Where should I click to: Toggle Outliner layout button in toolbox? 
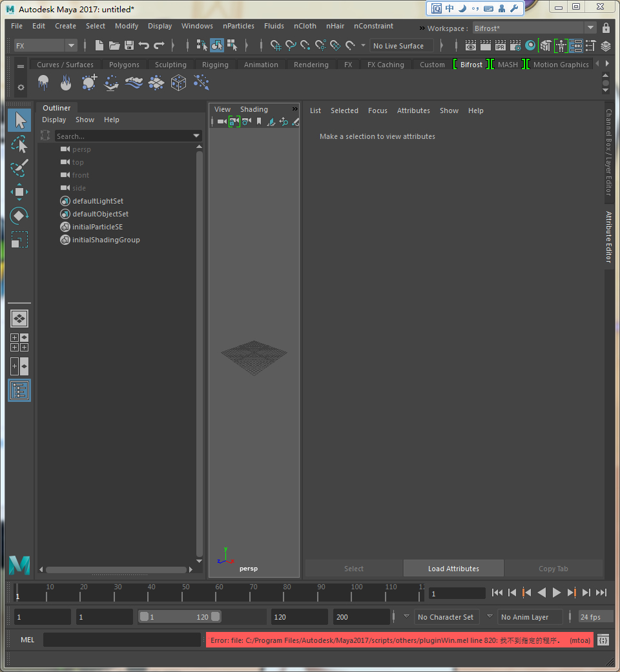[19, 390]
